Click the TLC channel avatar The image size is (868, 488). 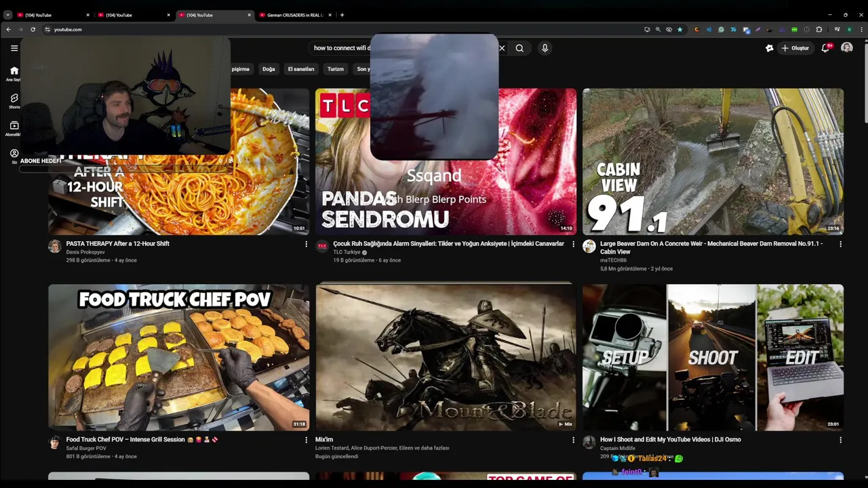[x=322, y=246]
